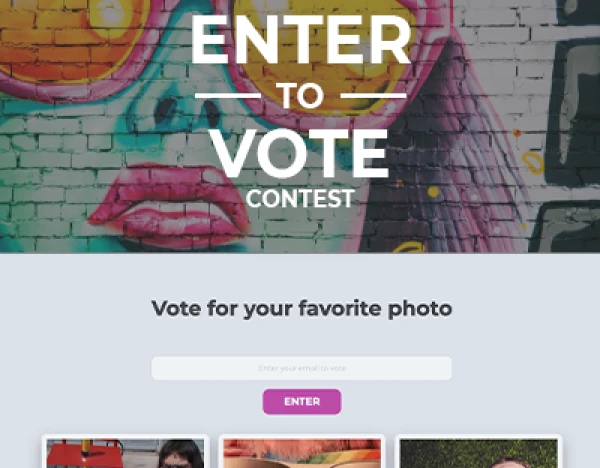Click the large VOTE banner text

click(x=300, y=153)
